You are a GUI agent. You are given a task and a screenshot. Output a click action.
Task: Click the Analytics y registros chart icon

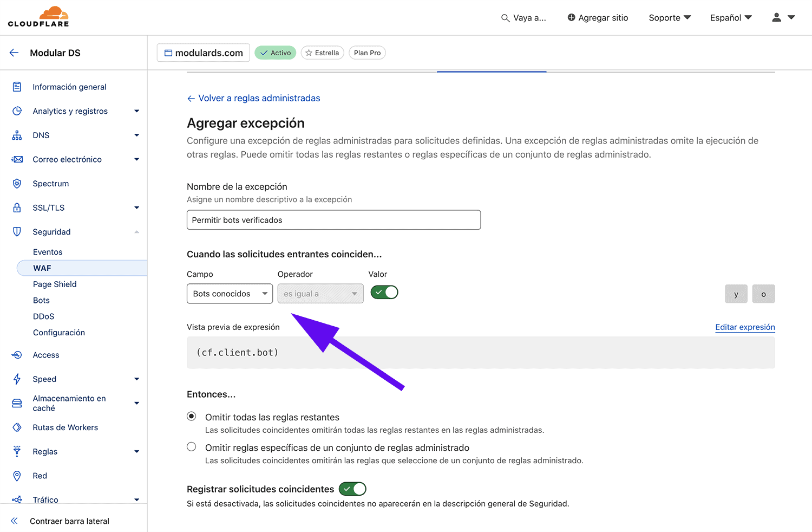pyautogui.click(x=17, y=111)
